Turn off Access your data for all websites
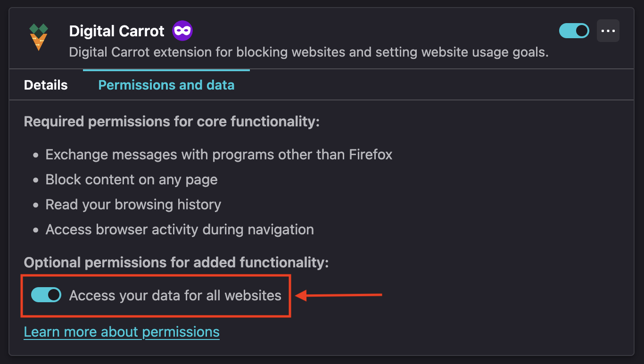Screen dimensions: 644x364 click(46, 295)
